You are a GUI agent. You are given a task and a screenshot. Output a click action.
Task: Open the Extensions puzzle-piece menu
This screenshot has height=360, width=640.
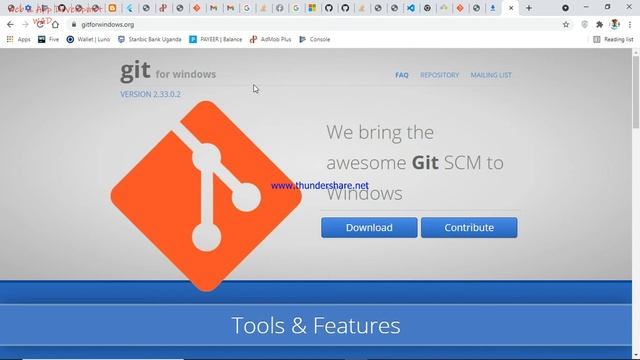599,24
